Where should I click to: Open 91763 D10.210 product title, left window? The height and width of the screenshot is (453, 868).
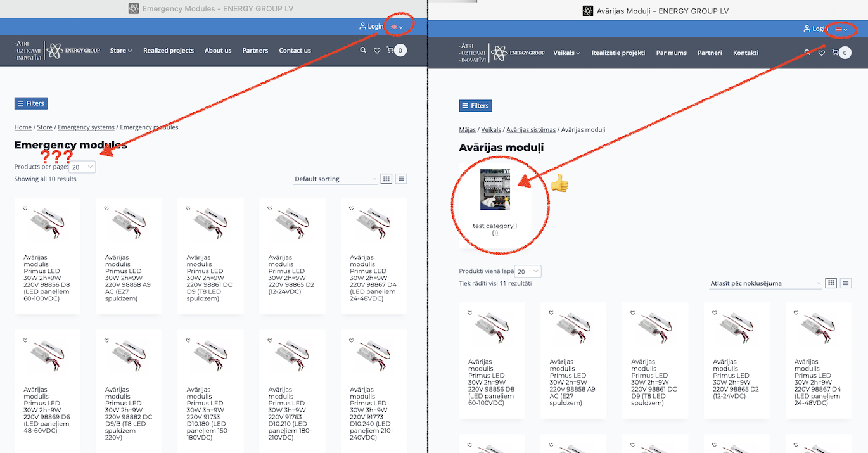pyautogui.click(x=290, y=413)
